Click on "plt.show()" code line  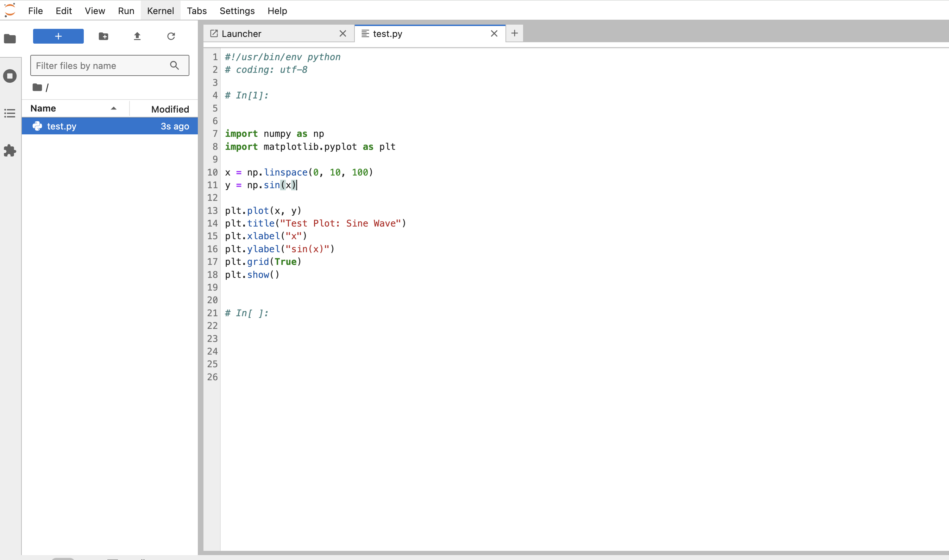(252, 274)
